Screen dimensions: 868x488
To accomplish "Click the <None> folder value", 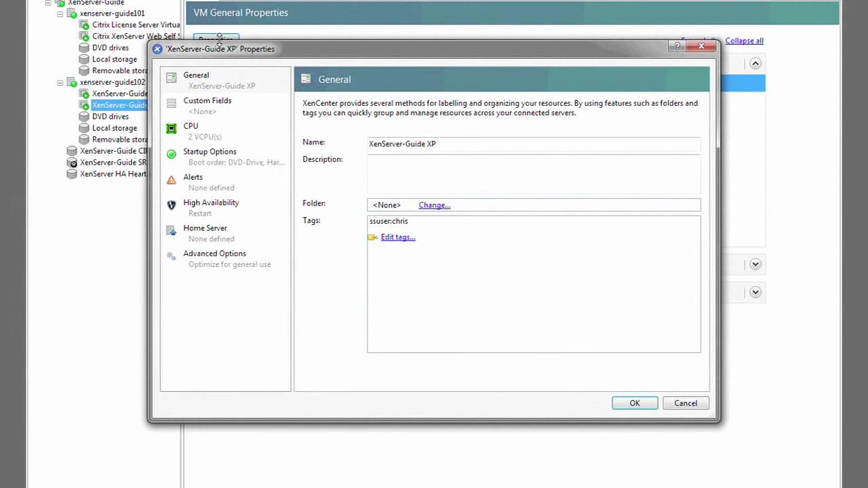I will pyautogui.click(x=387, y=205).
